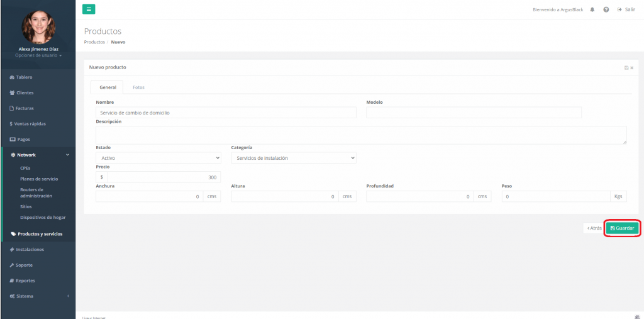Click the Clientes people icon
Image resolution: width=644 pixels, height=319 pixels.
(x=12, y=93)
